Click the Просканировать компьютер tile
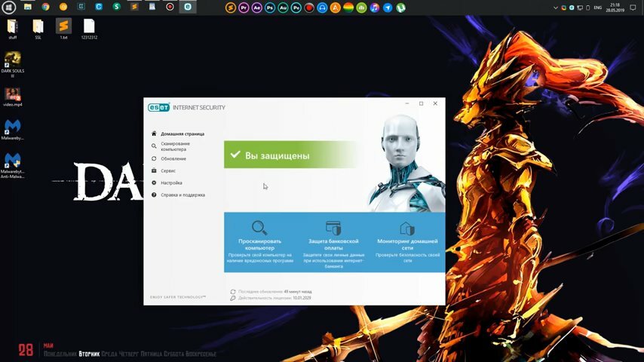This screenshot has width=644, height=362. pyautogui.click(x=259, y=242)
